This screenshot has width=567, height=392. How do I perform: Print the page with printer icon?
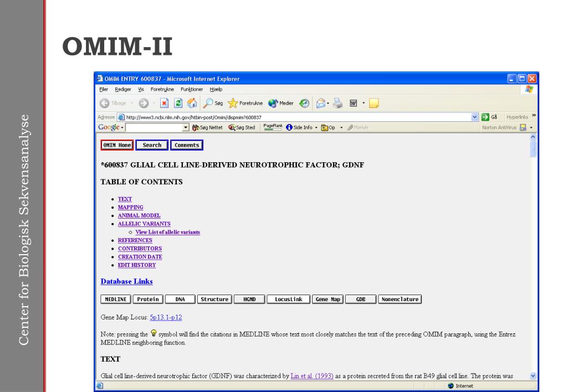click(x=338, y=104)
